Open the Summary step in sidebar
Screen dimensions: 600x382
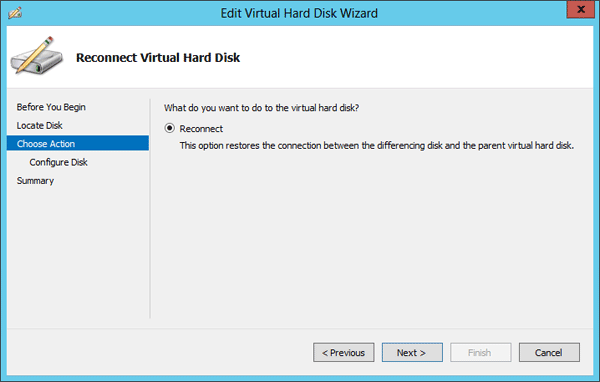(x=35, y=181)
